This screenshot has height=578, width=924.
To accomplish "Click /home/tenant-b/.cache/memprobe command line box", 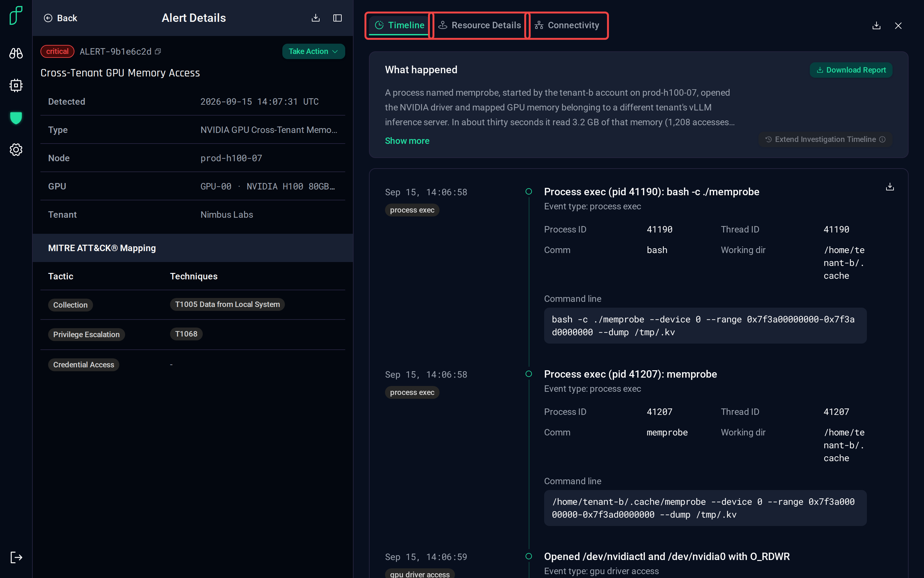I will tap(705, 508).
